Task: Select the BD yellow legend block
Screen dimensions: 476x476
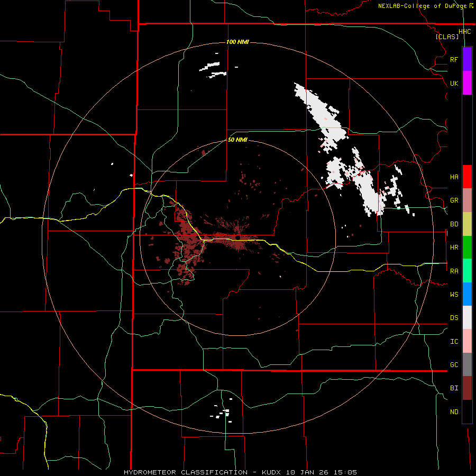Action: click(x=467, y=224)
